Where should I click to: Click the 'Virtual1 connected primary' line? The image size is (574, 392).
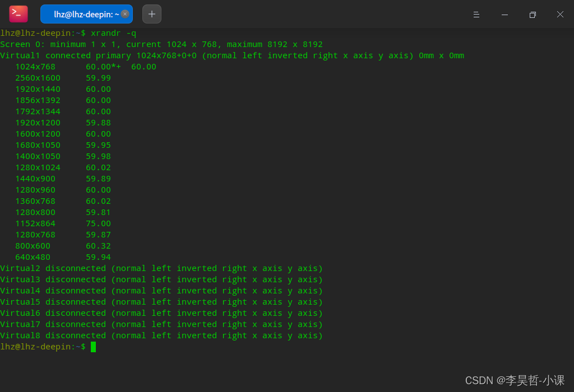232,55
